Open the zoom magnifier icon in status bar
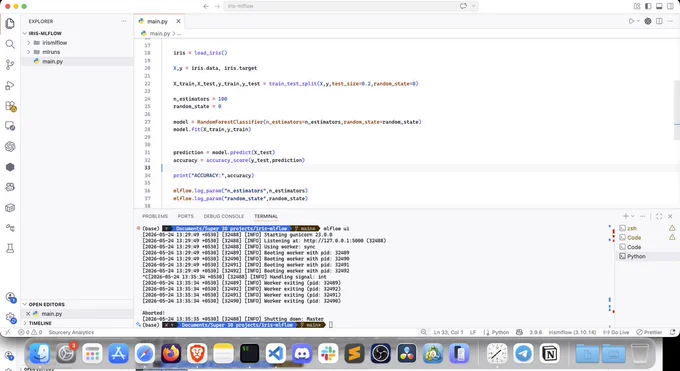Screen dimensions: 680x371 click(424, 332)
